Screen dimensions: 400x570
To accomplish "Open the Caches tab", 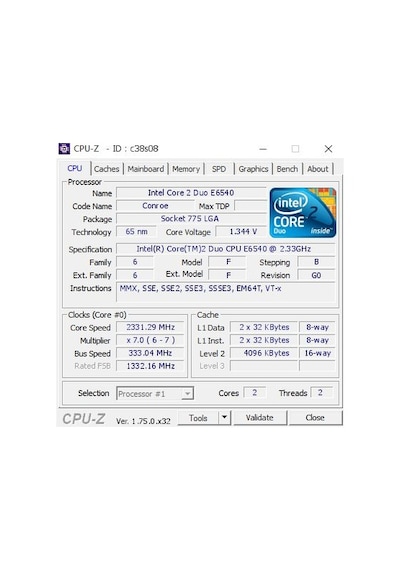I will (106, 169).
